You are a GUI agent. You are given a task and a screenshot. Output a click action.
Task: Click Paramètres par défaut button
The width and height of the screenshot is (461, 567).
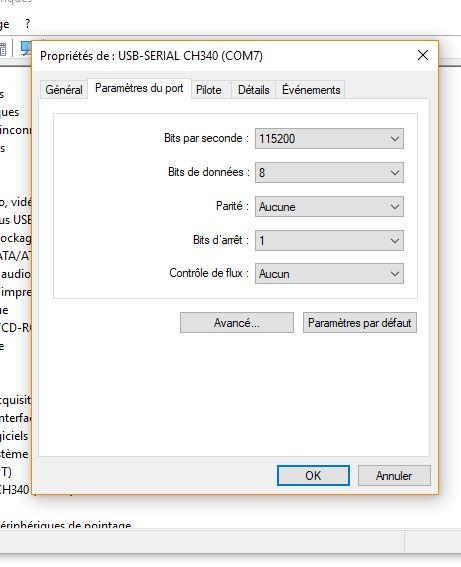click(360, 323)
